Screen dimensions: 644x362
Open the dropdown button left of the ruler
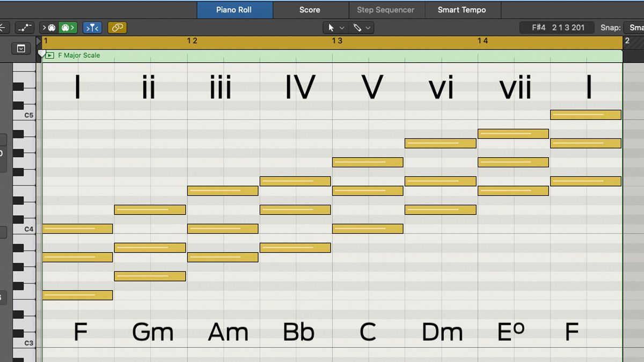coord(21,49)
